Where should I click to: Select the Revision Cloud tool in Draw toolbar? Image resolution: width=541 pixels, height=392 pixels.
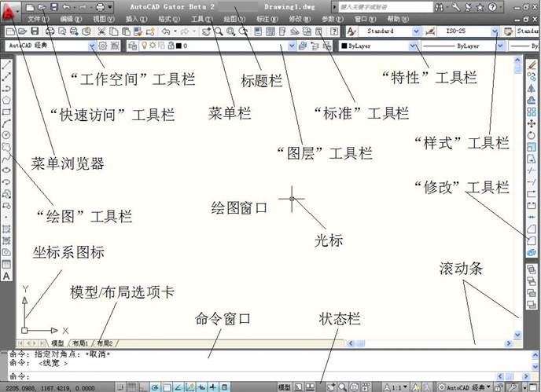6,147
